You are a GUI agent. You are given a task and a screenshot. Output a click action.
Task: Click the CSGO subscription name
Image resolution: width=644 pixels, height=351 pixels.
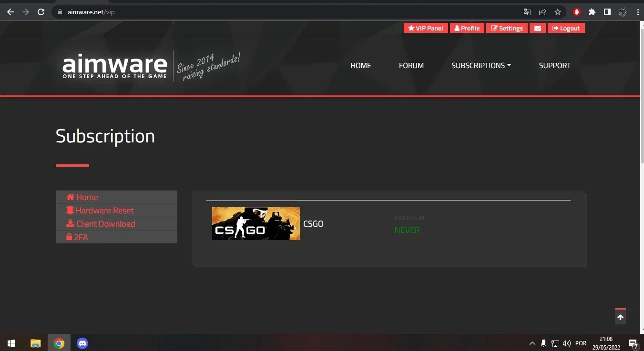313,224
